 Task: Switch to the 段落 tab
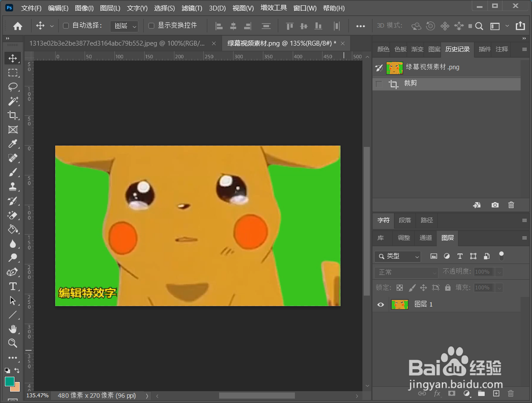coord(405,220)
